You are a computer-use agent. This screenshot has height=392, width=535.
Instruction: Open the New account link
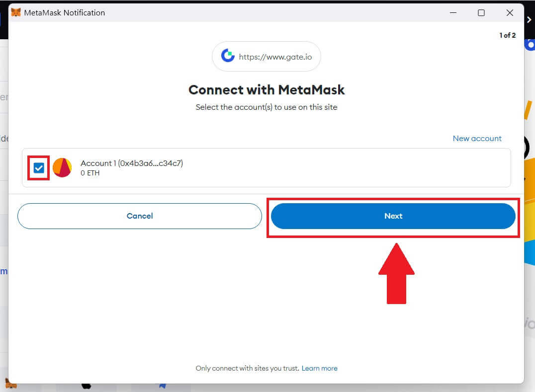[477, 138]
